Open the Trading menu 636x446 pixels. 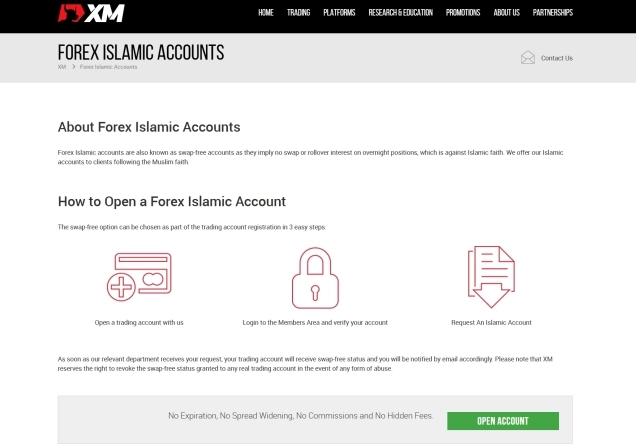click(x=299, y=13)
